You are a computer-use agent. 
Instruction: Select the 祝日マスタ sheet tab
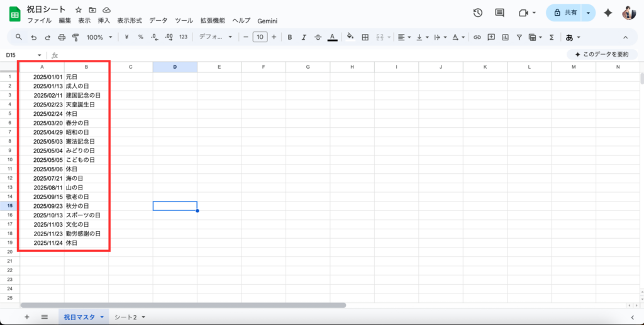[x=79, y=317]
